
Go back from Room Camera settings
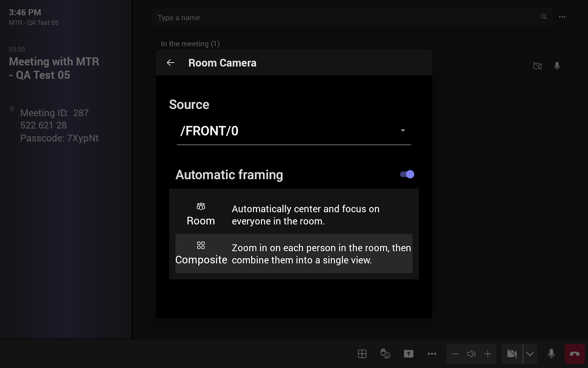(x=171, y=63)
